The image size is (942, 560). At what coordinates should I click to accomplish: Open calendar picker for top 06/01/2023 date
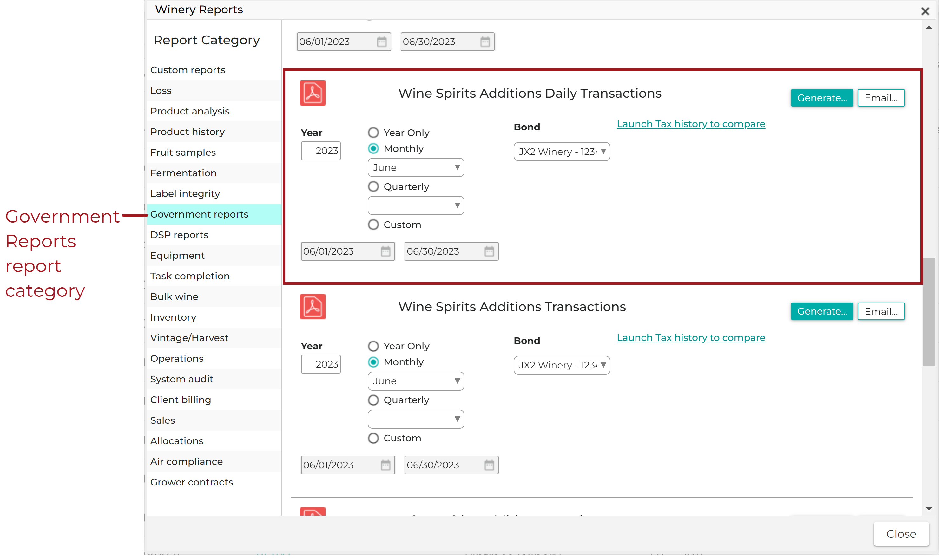coord(382,42)
